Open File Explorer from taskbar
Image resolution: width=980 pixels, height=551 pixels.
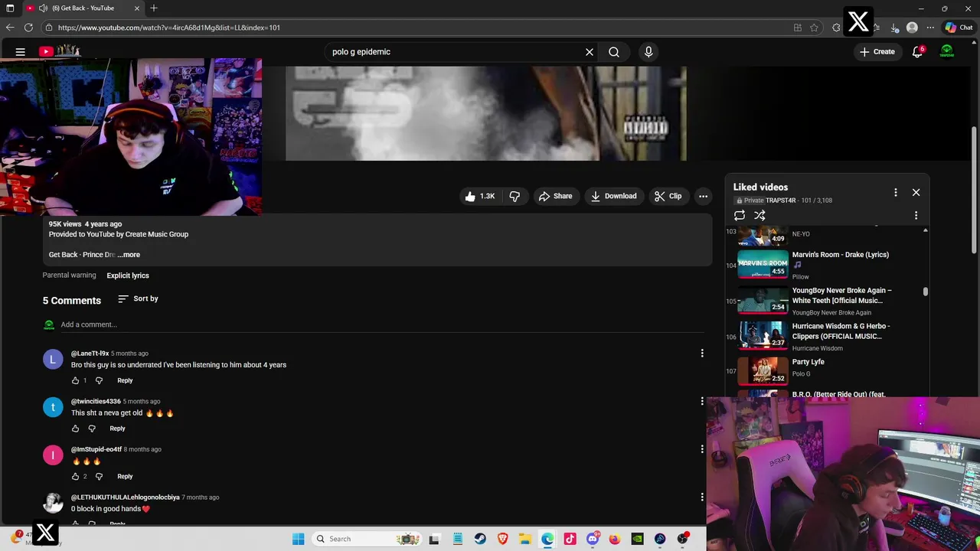pos(524,539)
